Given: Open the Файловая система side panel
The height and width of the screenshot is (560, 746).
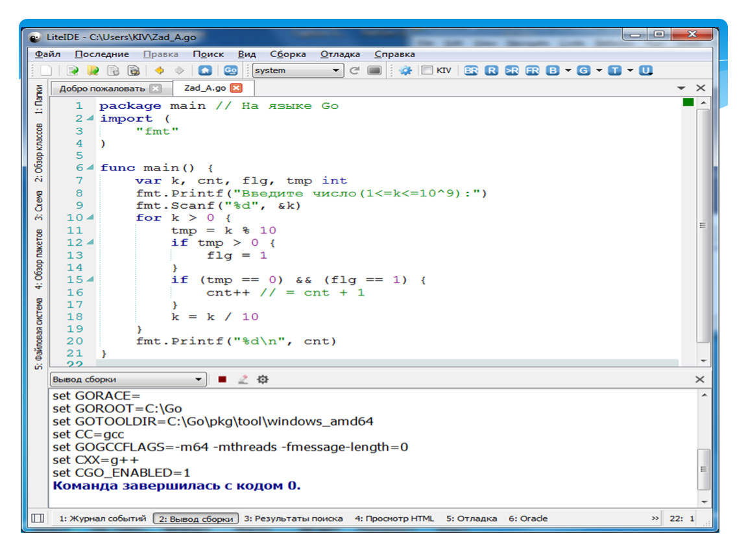Looking at the screenshot, I should tap(38, 334).
